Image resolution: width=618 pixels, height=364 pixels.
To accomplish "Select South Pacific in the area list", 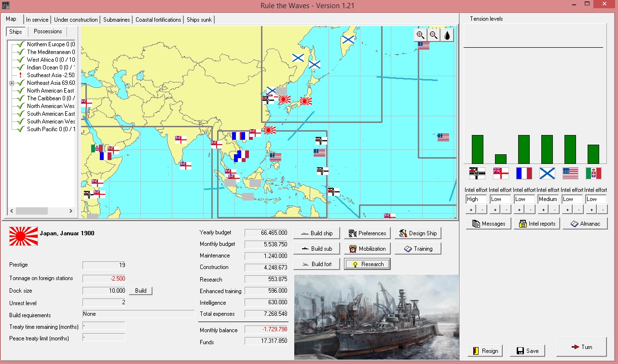I will pyautogui.click(x=51, y=129).
